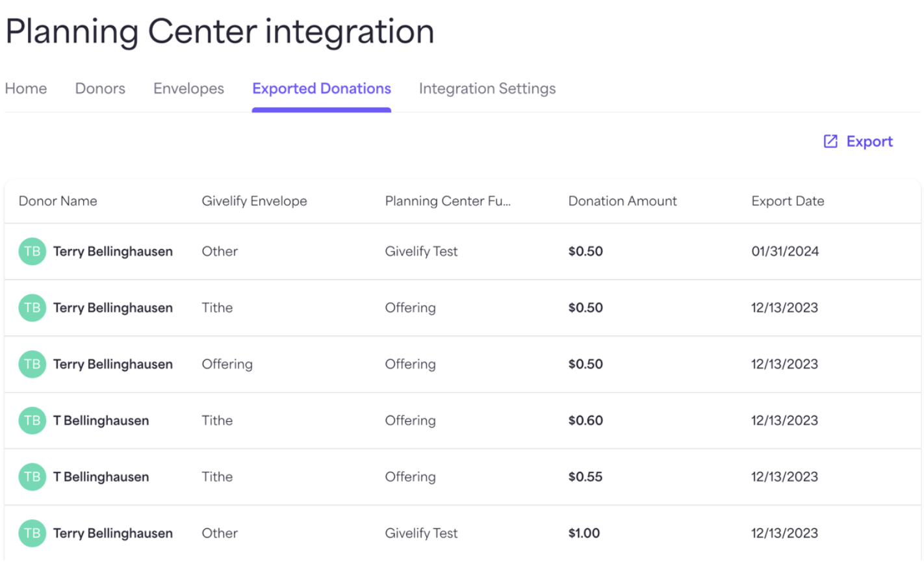Select the Tithe envelope in the $0.50 row
924x568 pixels.
pyautogui.click(x=217, y=308)
